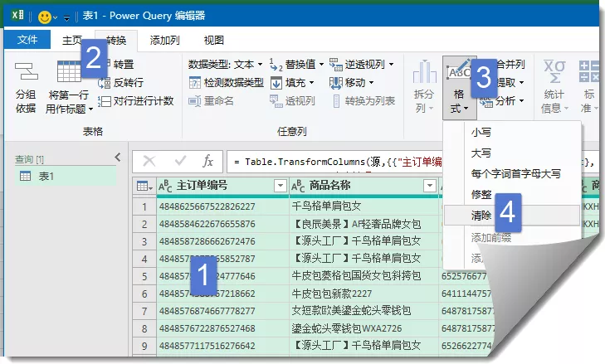This screenshot has height=364, width=605.
Task: Click the smiley feedback icon
Action: pyautogui.click(x=44, y=17)
